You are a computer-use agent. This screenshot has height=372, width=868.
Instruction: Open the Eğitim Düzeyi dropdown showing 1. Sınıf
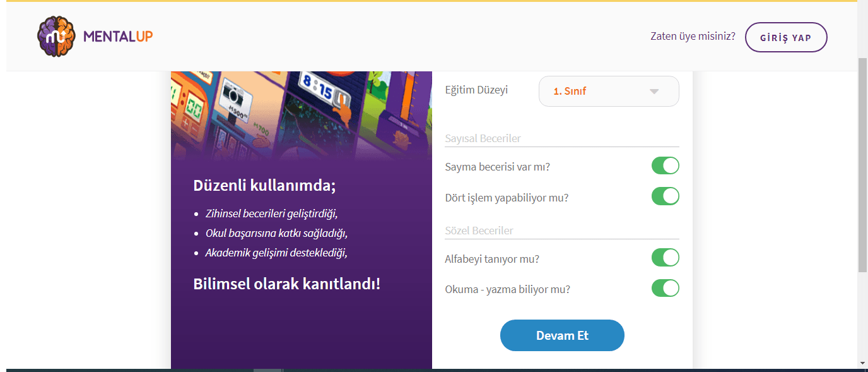pos(609,91)
